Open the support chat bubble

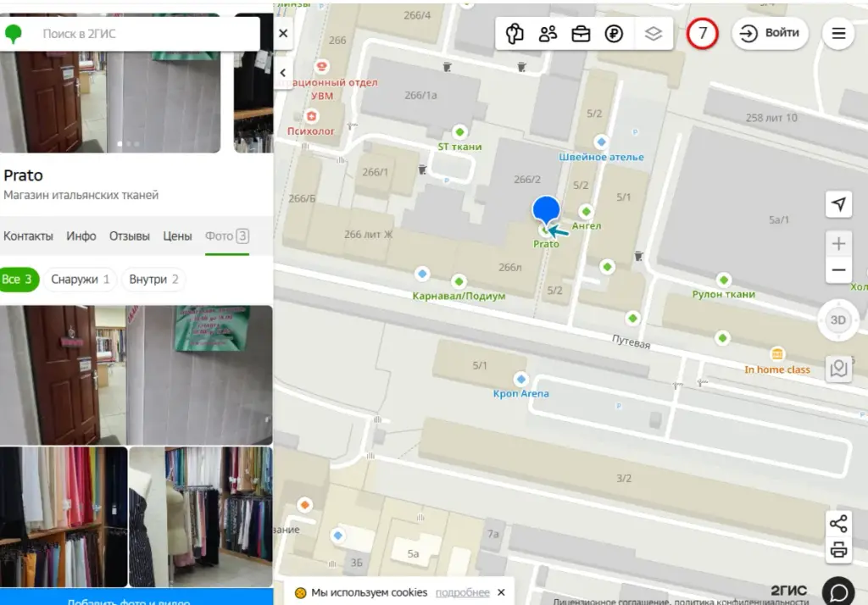838,591
